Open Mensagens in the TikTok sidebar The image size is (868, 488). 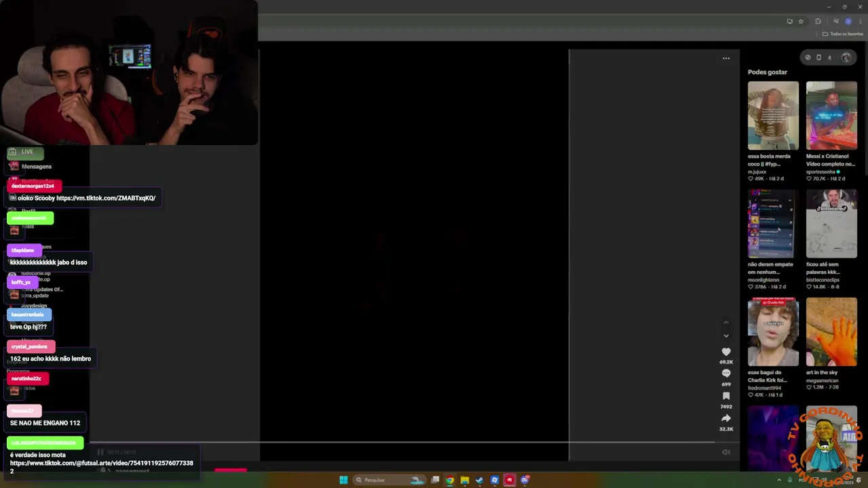36,167
